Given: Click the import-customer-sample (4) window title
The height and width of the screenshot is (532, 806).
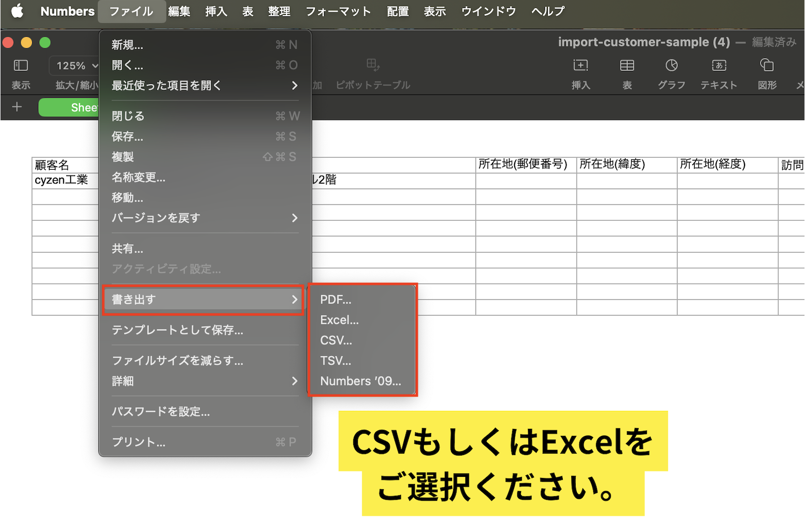Looking at the screenshot, I should tap(644, 42).
